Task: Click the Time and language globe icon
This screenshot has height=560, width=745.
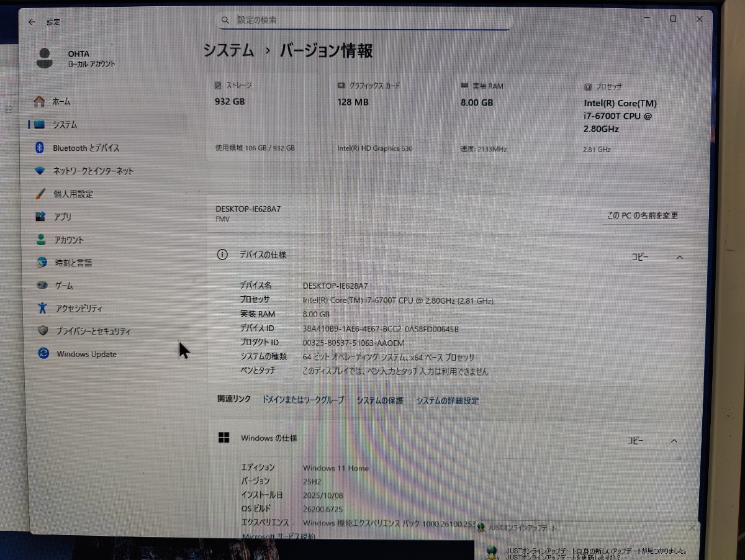Action: [42, 263]
